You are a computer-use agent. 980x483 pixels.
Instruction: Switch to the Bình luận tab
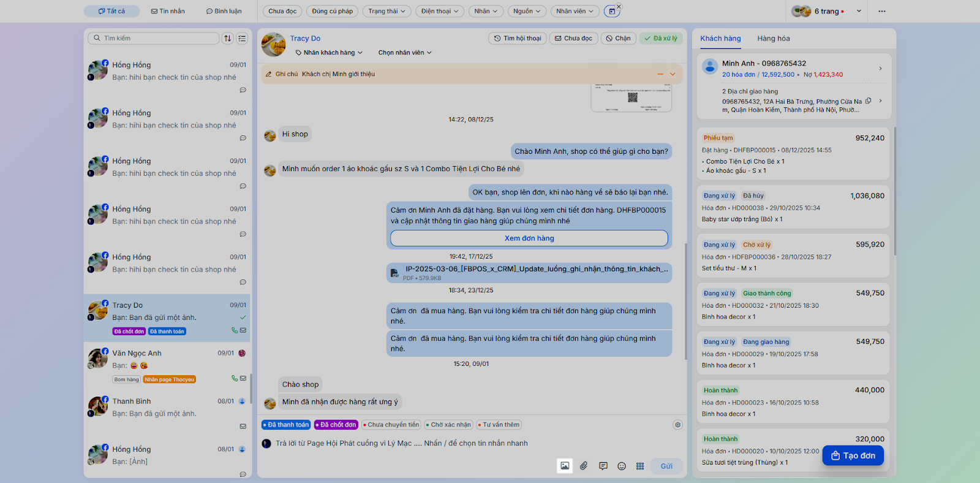(x=224, y=11)
